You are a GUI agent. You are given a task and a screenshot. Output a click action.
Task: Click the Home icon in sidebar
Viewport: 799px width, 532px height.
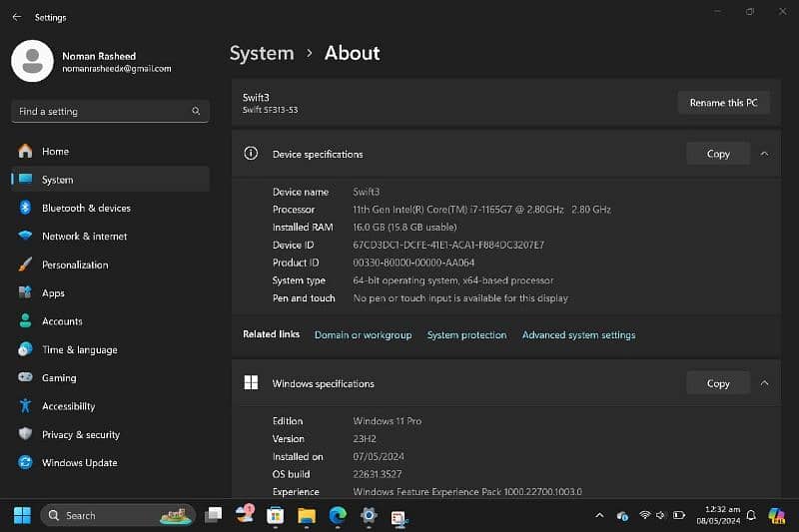[25, 152]
